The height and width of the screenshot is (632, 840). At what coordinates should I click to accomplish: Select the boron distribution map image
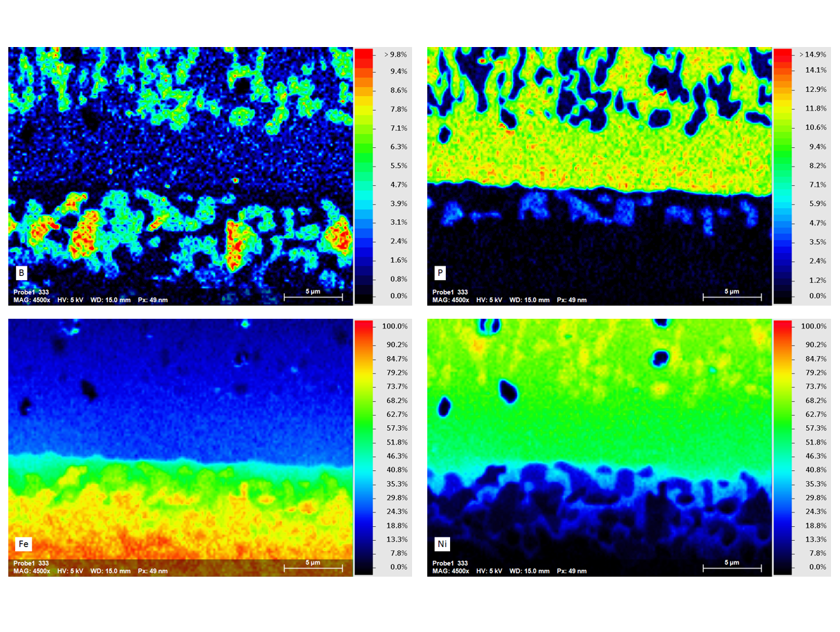click(180, 176)
